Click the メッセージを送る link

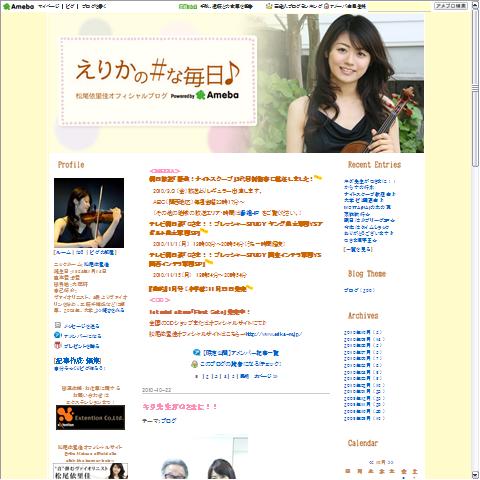point(82,326)
